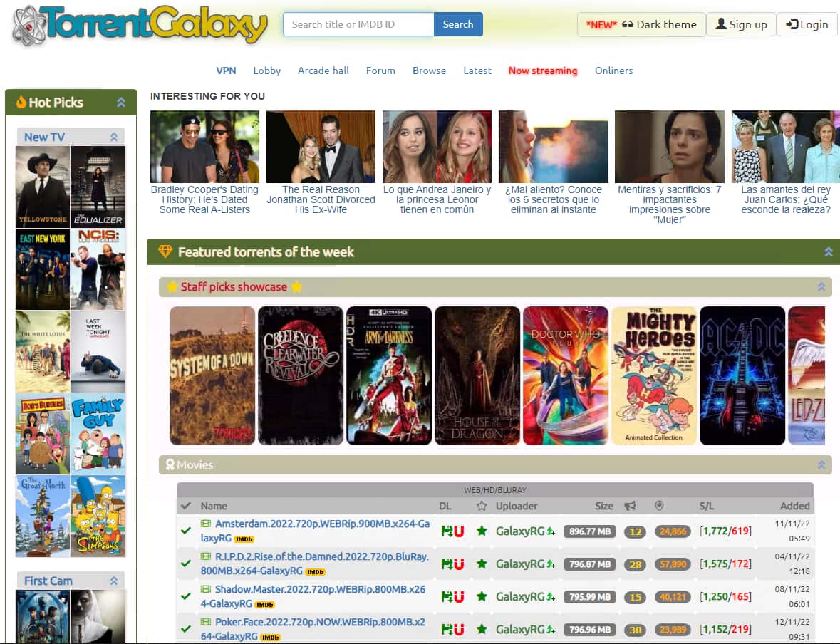Click the checkmark on Shadow.Master row
Image resolution: width=840 pixels, height=644 pixels.
(x=186, y=596)
